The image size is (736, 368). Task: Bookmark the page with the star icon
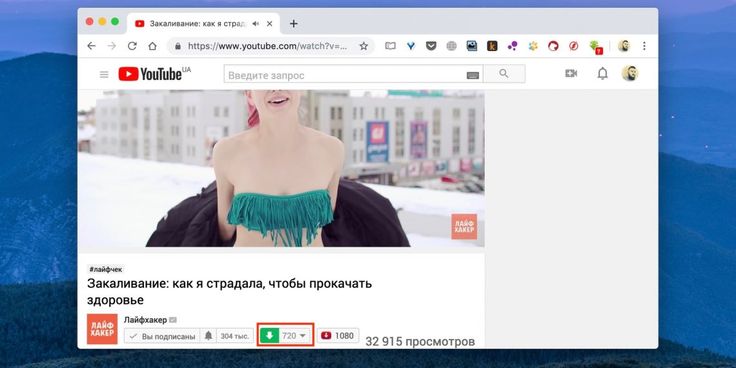point(364,46)
